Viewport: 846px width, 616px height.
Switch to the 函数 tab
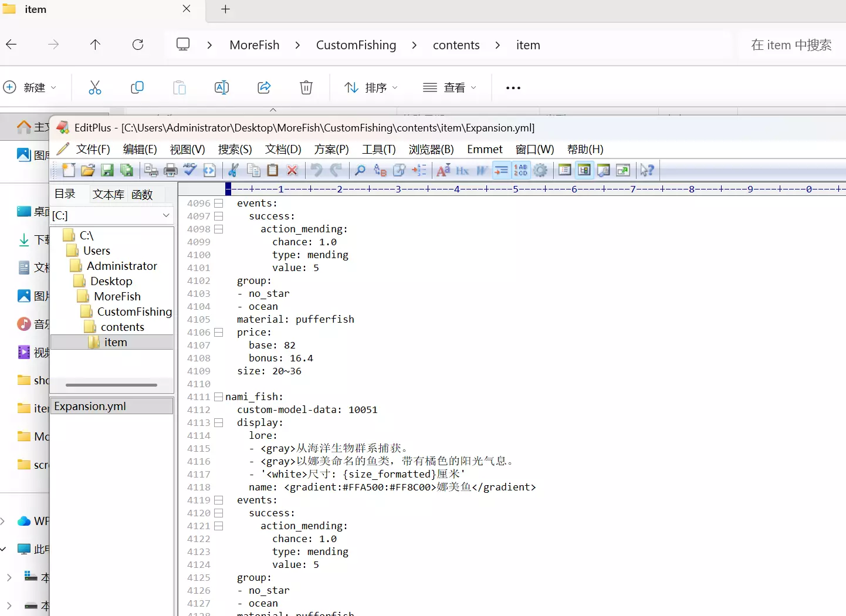pyautogui.click(x=142, y=194)
